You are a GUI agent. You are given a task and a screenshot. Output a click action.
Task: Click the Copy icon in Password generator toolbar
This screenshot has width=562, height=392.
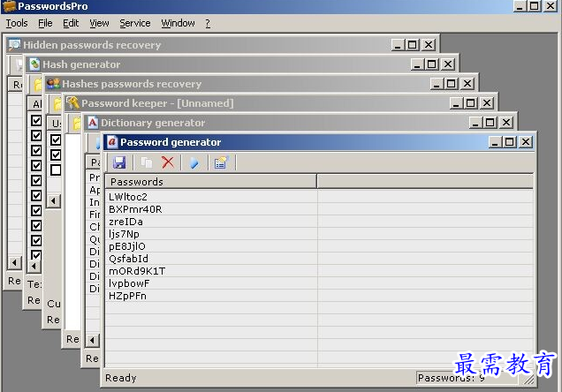coord(147,162)
